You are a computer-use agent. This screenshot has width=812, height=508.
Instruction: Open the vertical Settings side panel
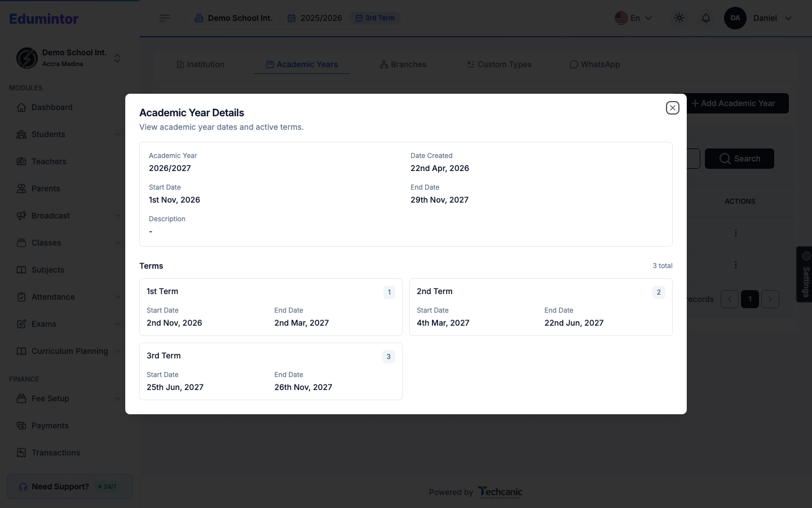(805, 274)
